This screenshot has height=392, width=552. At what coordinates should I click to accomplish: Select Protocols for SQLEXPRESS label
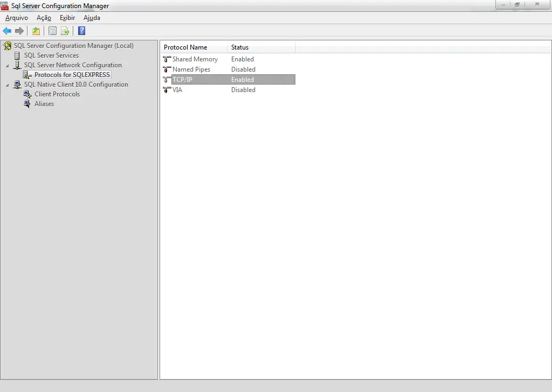pyautogui.click(x=72, y=74)
